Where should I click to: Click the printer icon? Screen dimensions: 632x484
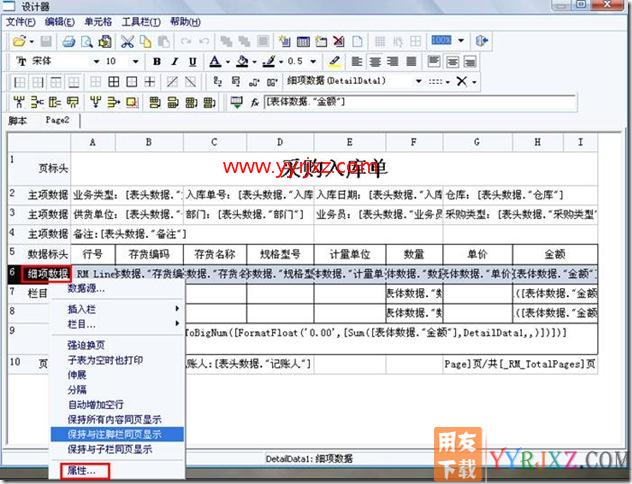click(69, 41)
